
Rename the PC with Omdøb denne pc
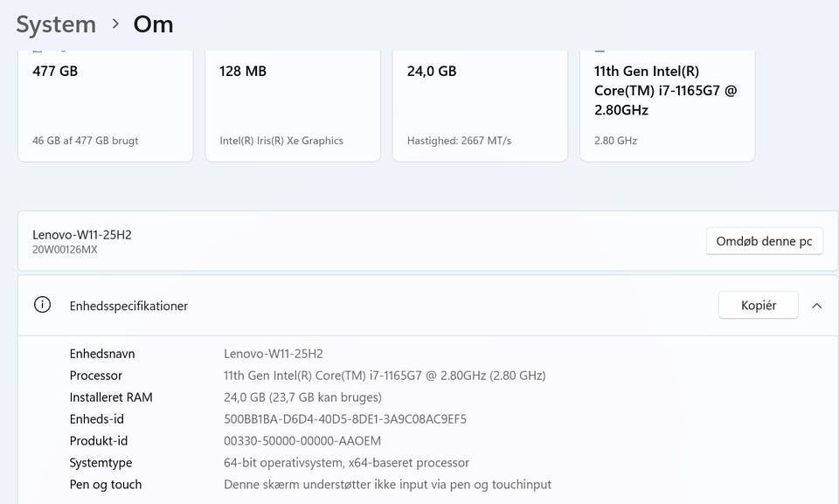(x=764, y=241)
